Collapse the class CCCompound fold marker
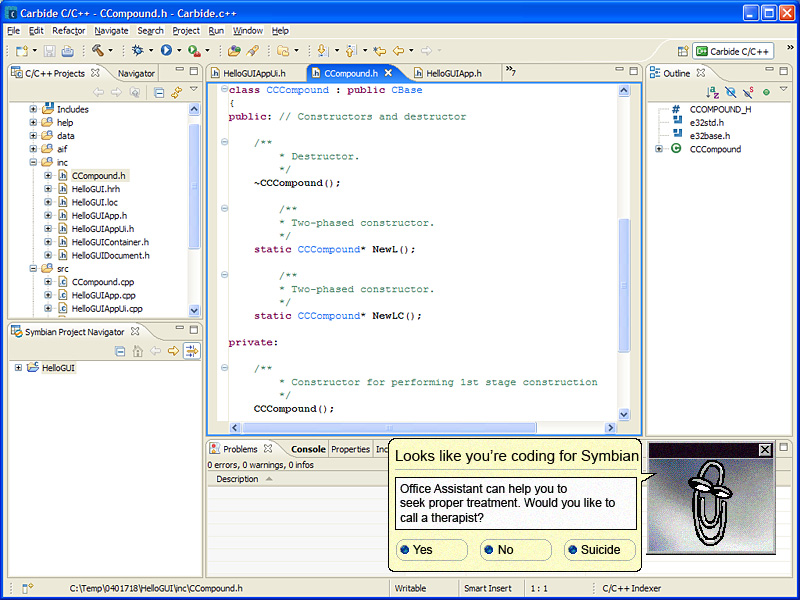 (224, 89)
